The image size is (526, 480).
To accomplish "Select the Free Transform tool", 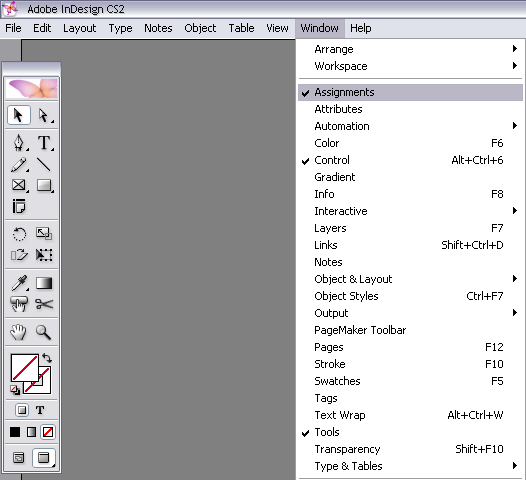I will coord(44,255).
